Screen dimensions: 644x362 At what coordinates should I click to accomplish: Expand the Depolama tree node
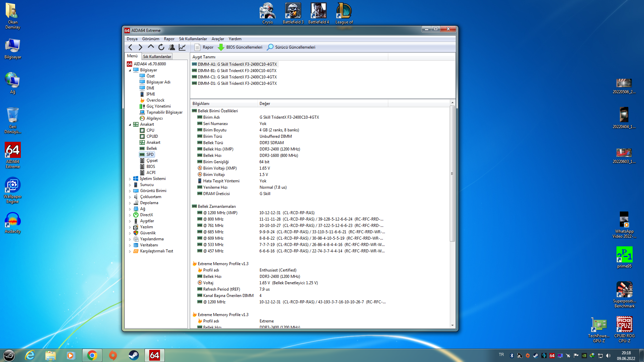coord(130,203)
